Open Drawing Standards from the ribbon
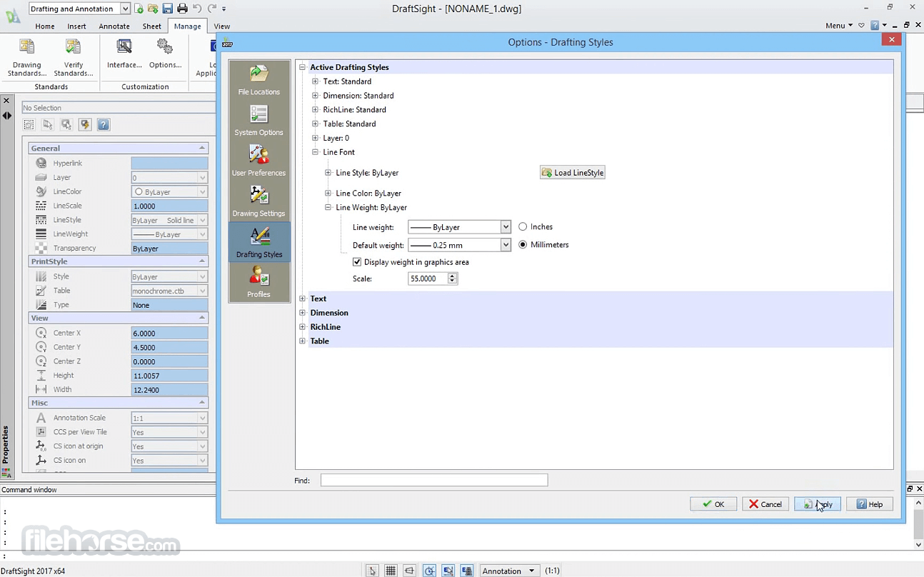 pos(27,58)
